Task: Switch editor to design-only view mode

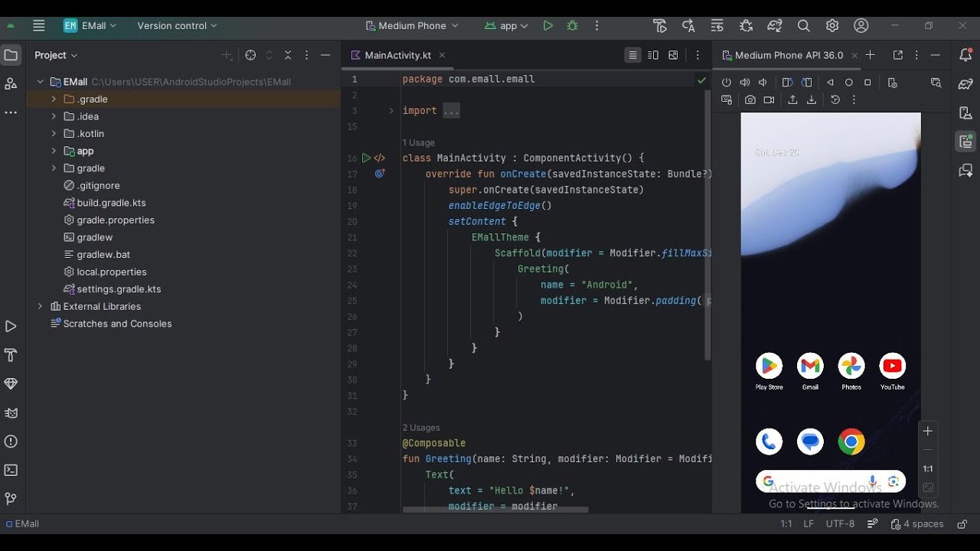Action: click(673, 55)
